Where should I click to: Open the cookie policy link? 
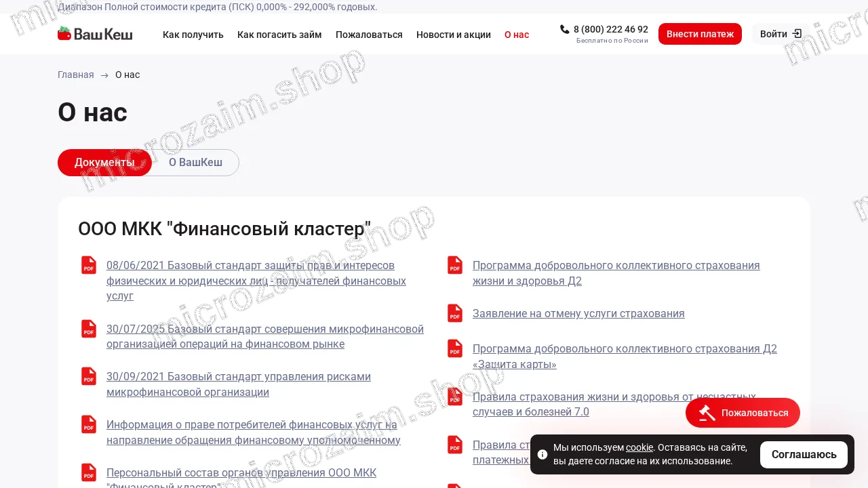[639, 447]
